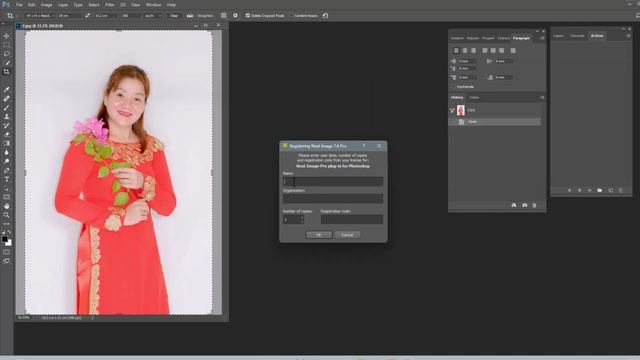Create new document from current state

click(x=514, y=205)
